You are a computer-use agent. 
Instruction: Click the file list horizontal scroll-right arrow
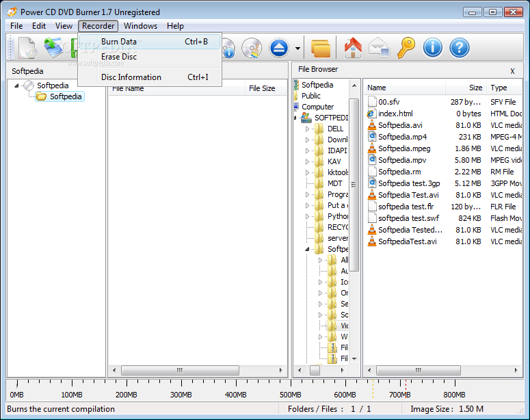pyautogui.click(x=516, y=370)
